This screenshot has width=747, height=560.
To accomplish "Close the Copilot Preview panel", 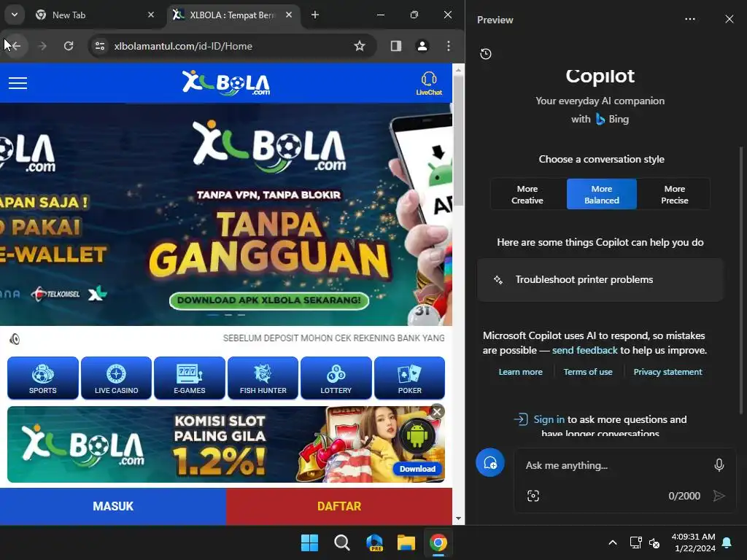I will (x=729, y=19).
